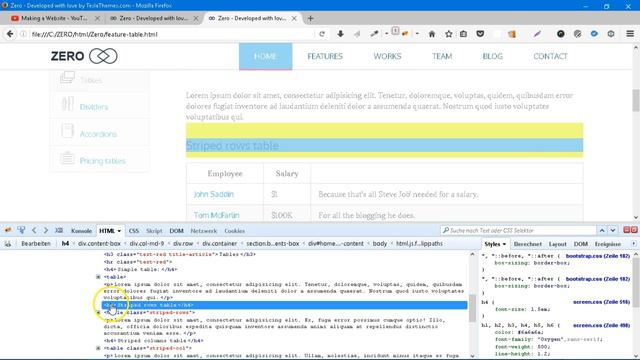
Task: Click the ZERO logo in site header
Action: coord(84,56)
